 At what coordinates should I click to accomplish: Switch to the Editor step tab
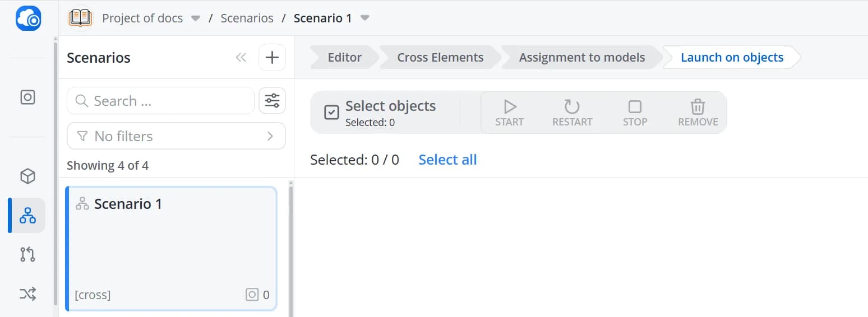pyautogui.click(x=344, y=57)
